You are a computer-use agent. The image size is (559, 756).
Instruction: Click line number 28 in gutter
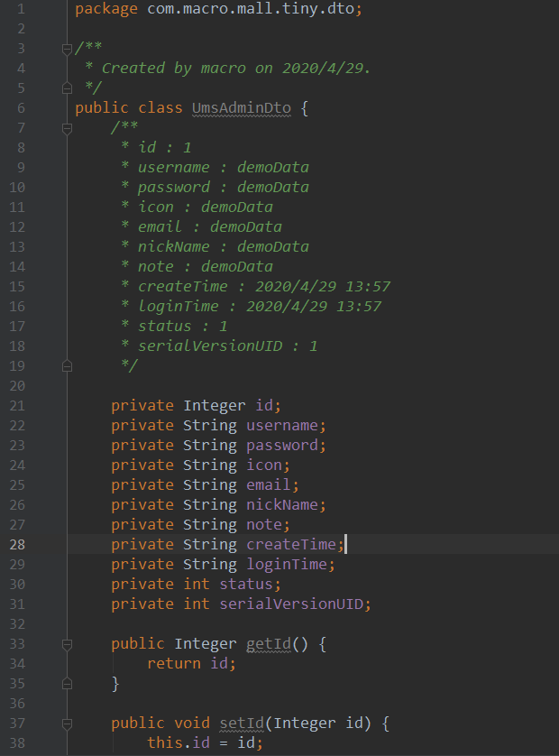tap(17, 545)
